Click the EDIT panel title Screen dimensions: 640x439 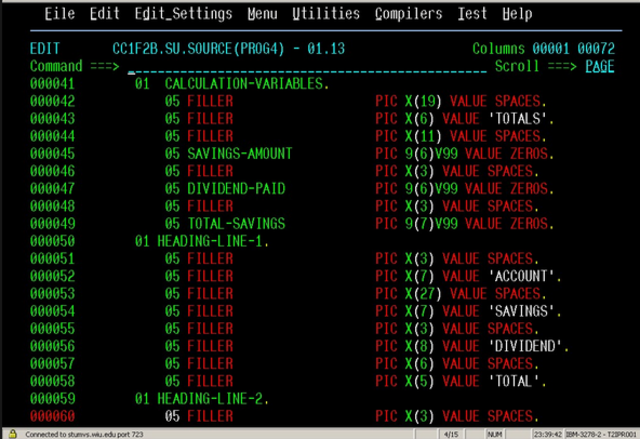coord(45,49)
